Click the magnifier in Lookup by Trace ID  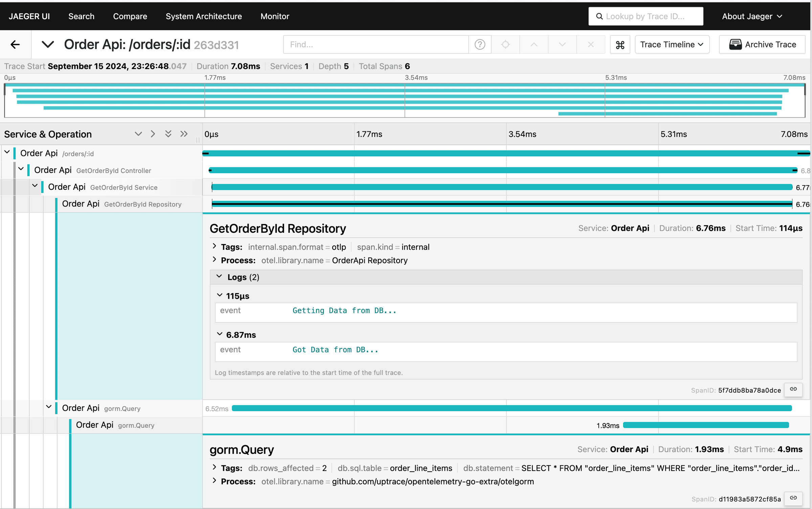[x=599, y=16]
